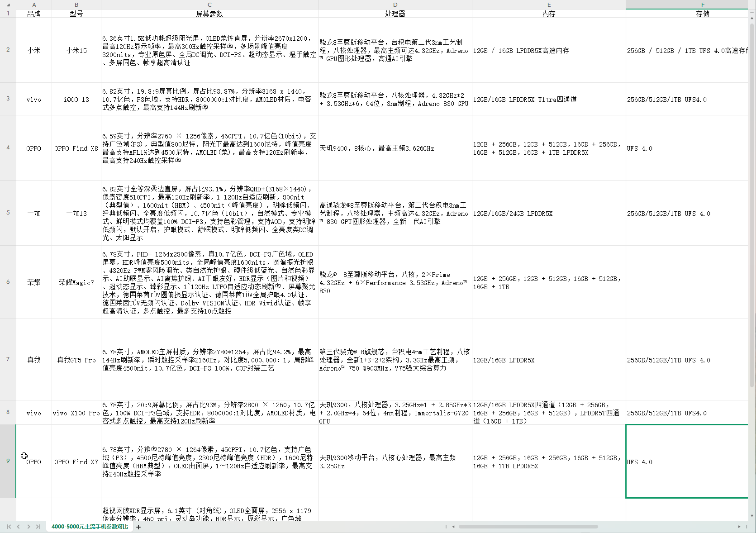Select 荣耀Magic7 processor cell

[x=395, y=282]
